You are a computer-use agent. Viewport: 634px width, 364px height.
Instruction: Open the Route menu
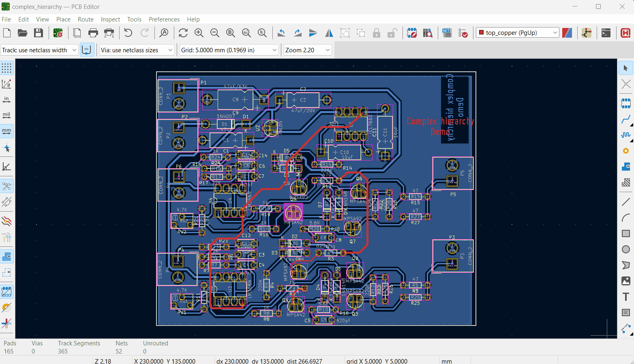[86, 19]
